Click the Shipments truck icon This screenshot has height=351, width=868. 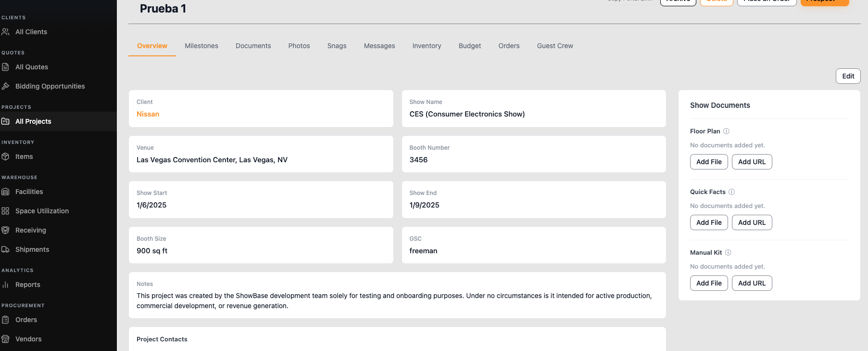point(5,249)
